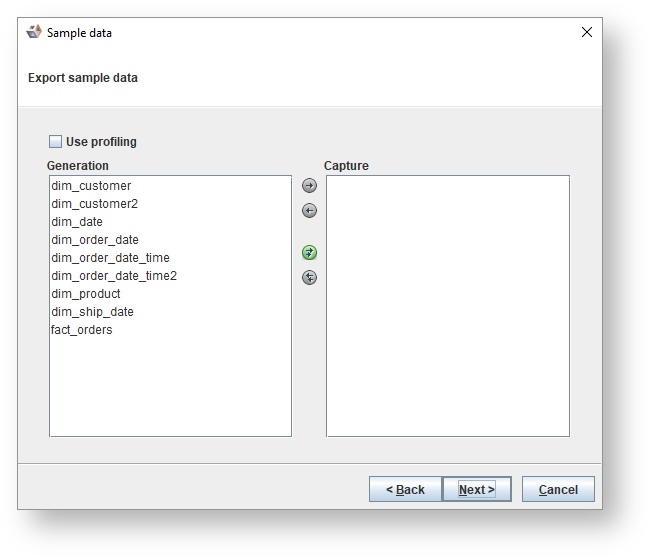Click the green move-all-right arrow icon

(x=309, y=253)
